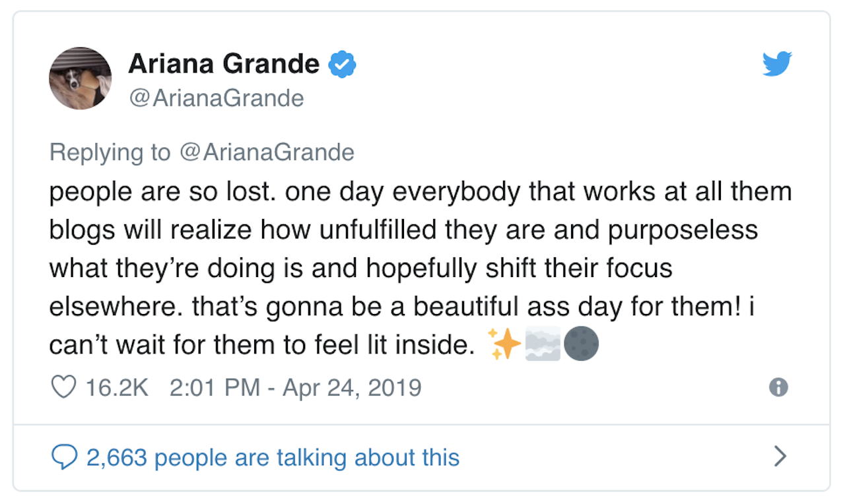Open the info icon beside the timestamp
The width and height of the screenshot is (845, 504).
[778, 388]
